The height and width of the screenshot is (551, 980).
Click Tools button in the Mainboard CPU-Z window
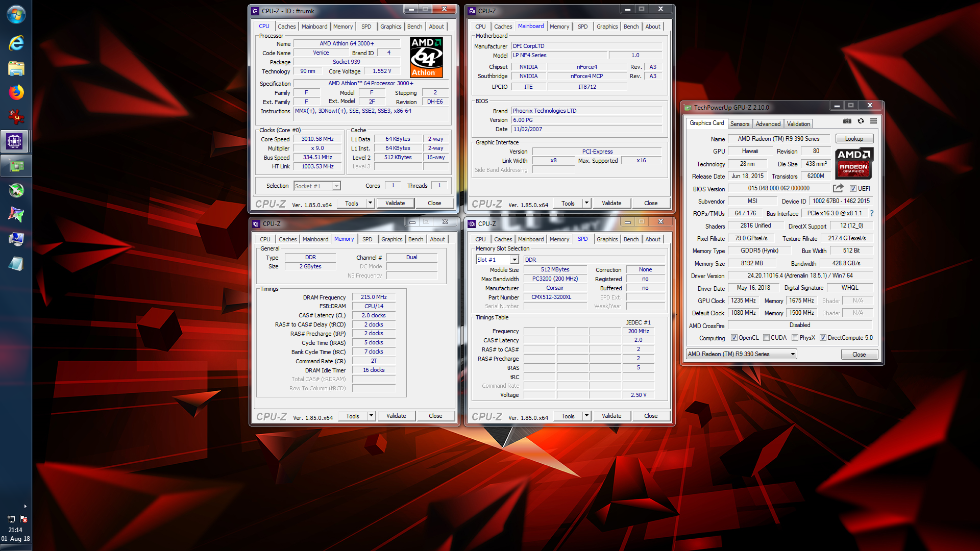click(x=568, y=203)
